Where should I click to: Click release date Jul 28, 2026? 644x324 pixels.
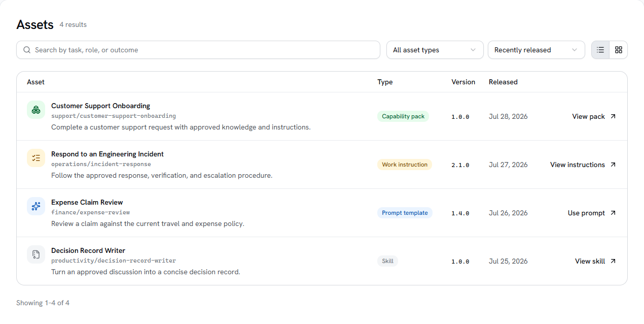508,116
